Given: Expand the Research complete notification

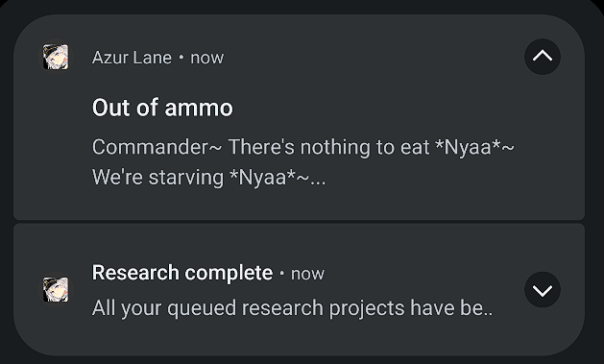Looking at the screenshot, I should (542, 290).
